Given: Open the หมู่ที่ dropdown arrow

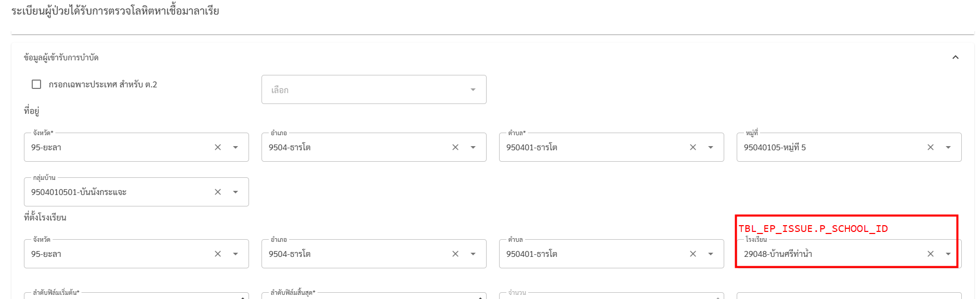Looking at the screenshot, I should (948, 147).
